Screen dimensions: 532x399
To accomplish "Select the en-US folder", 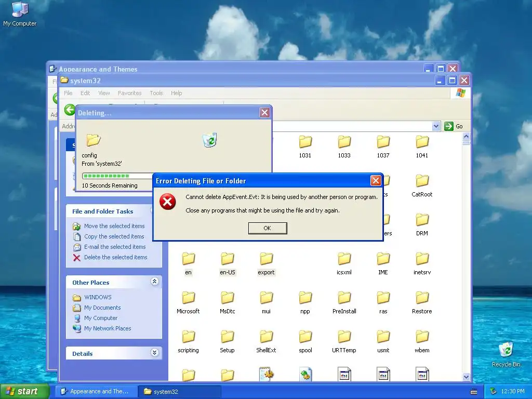I will pyautogui.click(x=228, y=263).
